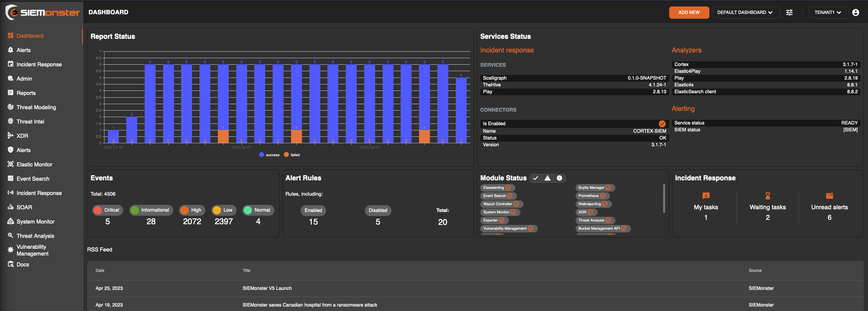The image size is (868, 311).
Task: Click the System Monitor icon
Action: coord(11,221)
